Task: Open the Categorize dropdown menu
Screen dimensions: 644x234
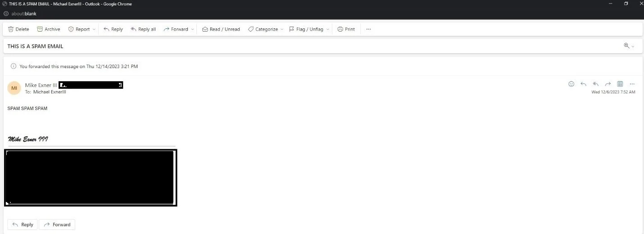Action: click(282, 29)
